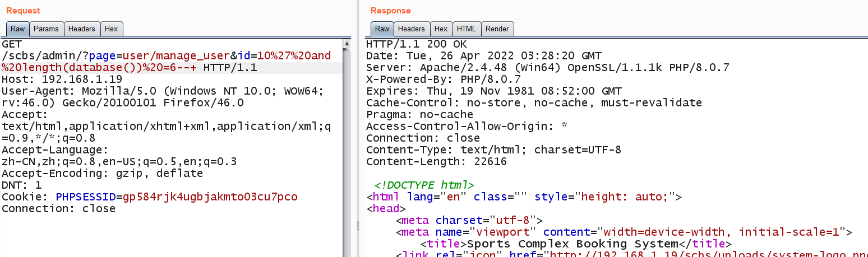The height and width of the screenshot is (257, 868).
Task: Click 'Access-Control-Allow-Origin: *' line
Action: pos(467,127)
